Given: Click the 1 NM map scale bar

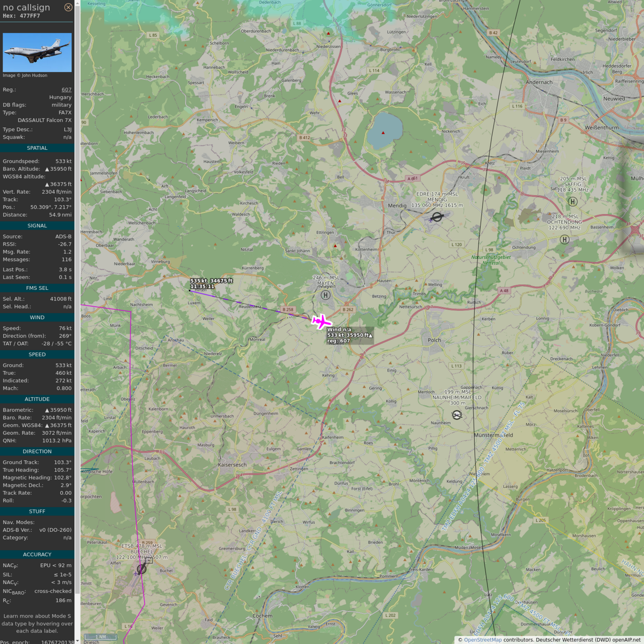Looking at the screenshot, I should point(101,637).
